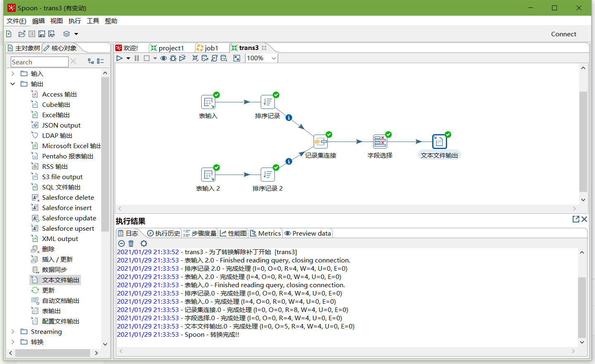Screen dimensions: 595x364
Task: Save the current transformation with disk icon
Action: 42,34
